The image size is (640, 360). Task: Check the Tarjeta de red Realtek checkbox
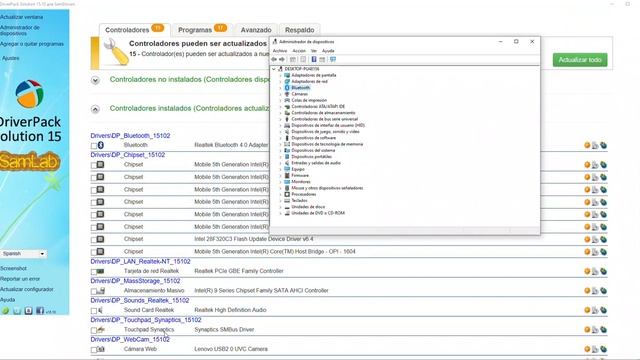[94, 272]
